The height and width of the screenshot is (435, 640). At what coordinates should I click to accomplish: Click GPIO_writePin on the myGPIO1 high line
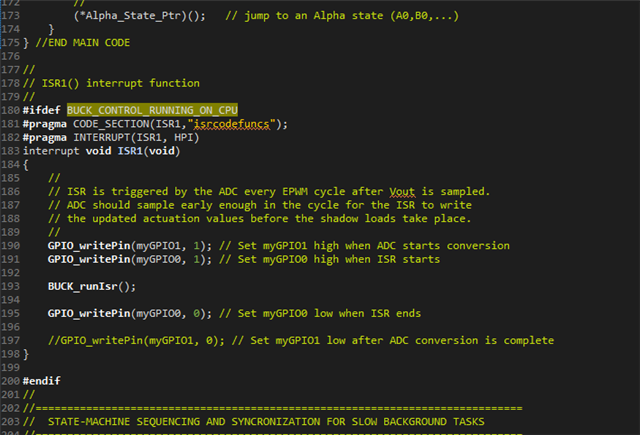[x=95, y=245]
